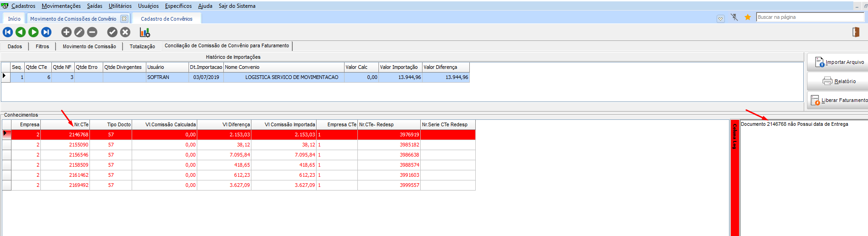Click the favorites star icon

[748, 17]
